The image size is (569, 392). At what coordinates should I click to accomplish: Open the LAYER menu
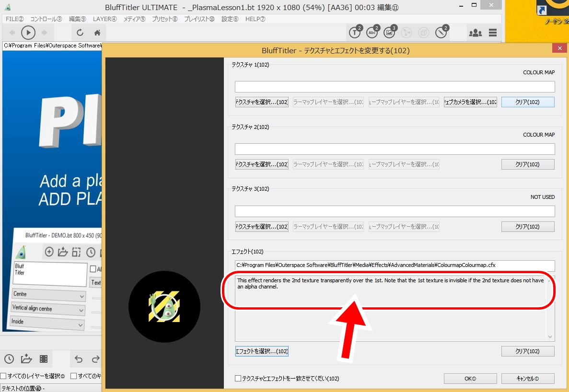coord(105,19)
